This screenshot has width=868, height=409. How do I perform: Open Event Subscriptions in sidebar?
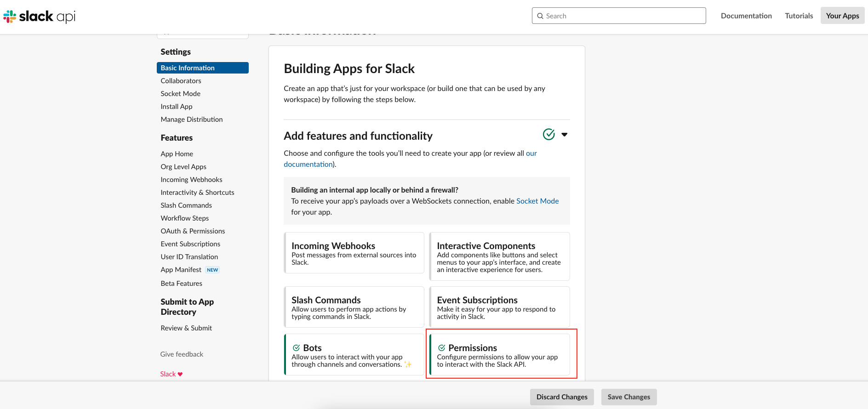click(190, 244)
